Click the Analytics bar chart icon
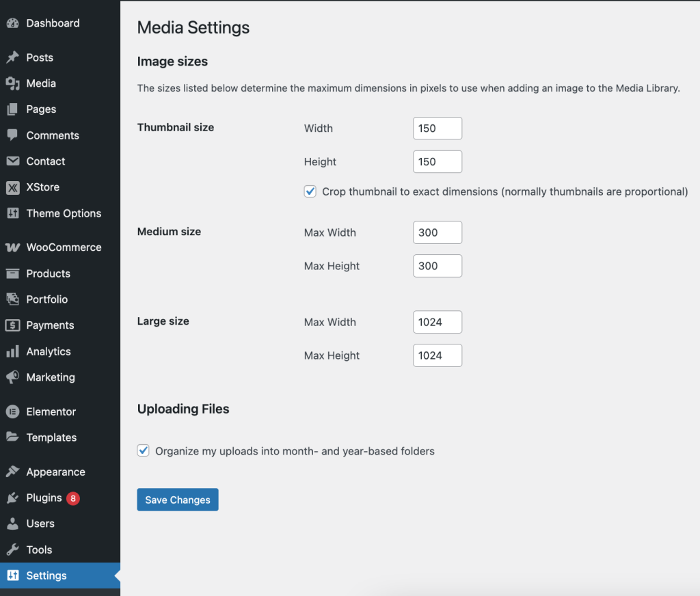Screen dimensions: 700x596 coord(12,351)
